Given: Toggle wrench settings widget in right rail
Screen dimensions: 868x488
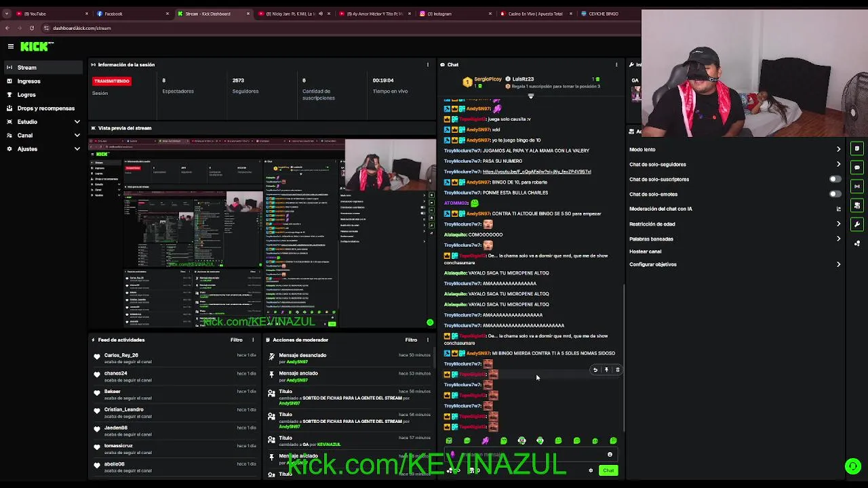Looking at the screenshot, I should [857, 224].
